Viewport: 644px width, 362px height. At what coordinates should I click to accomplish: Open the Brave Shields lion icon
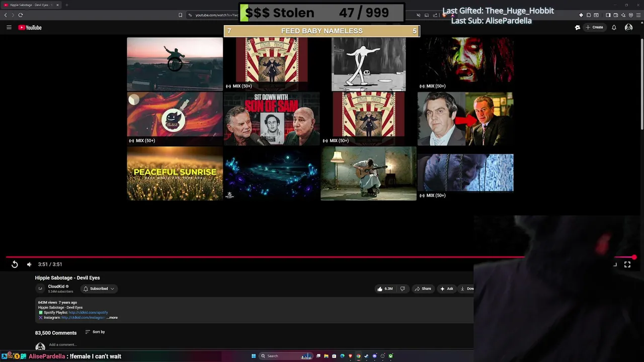pos(444,15)
